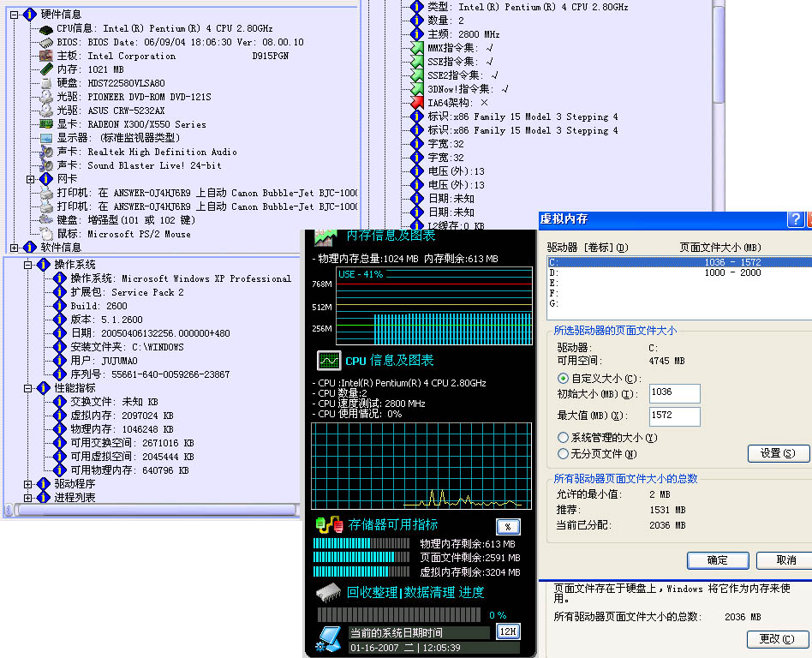Viewport: 812px width, 658px height.
Task: Click the CPU graph icon beside CPU 信息及图表
Action: pos(329,360)
